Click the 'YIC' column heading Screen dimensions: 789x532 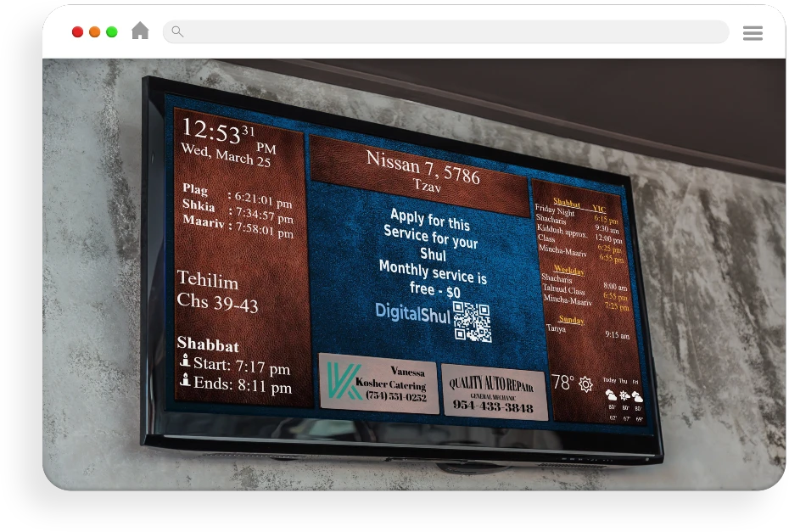point(599,209)
